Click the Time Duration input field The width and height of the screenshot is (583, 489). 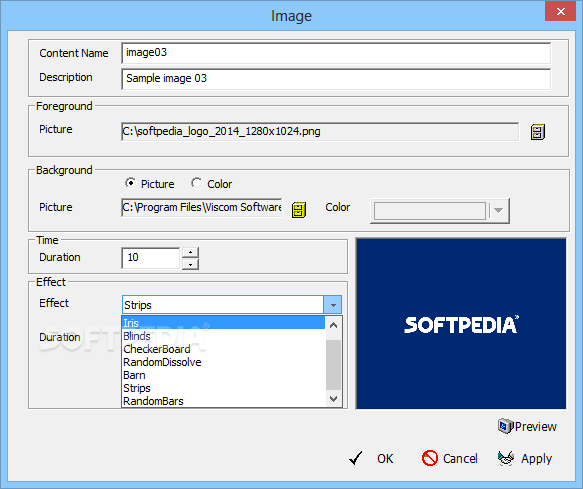(151, 258)
